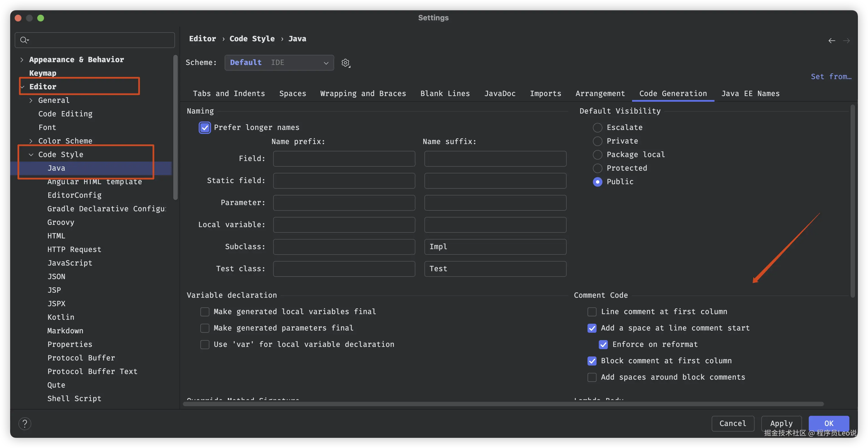Collapse the Code Style node
Screen dimensions: 868x448
tap(31, 155)
